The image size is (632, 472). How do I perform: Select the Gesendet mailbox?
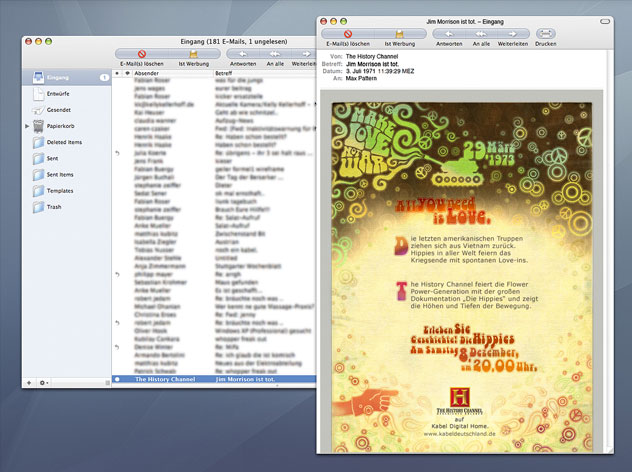[x=59, y=109]
